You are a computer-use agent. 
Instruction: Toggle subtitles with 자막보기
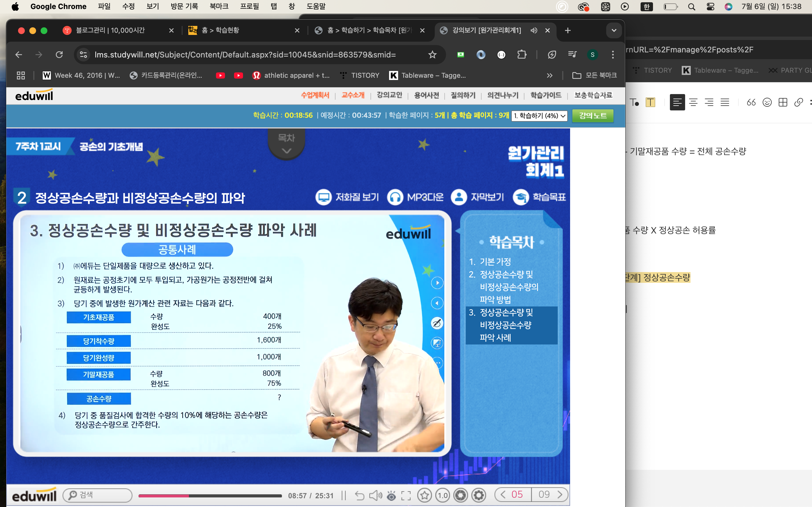point(477,197)
